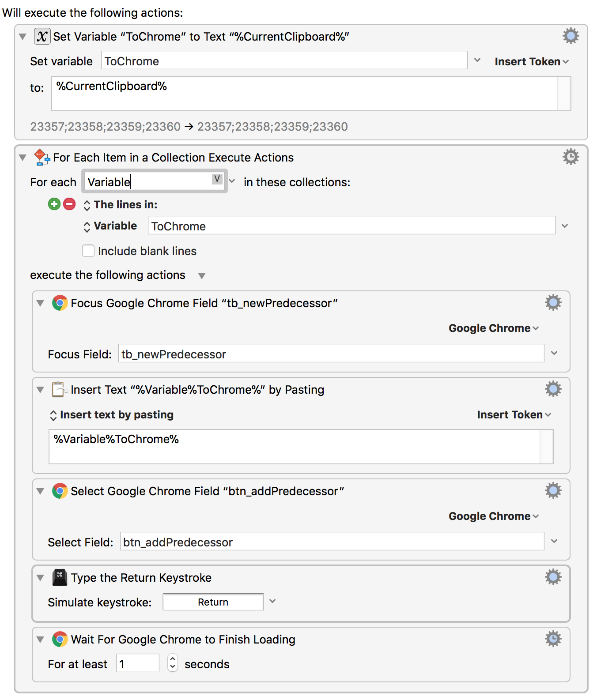Click keyboard icon of Type Return action
The image size is (597, 700).
[60, 577]
